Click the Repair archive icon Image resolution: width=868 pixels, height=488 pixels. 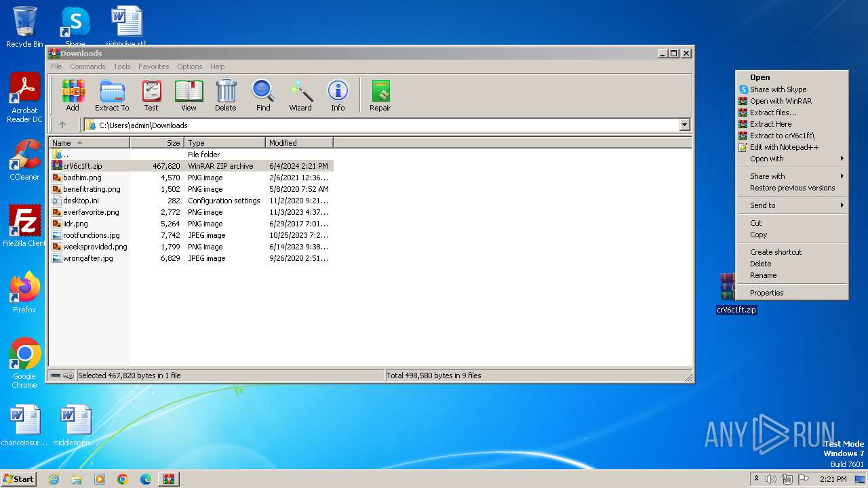[x=380, y=95]
